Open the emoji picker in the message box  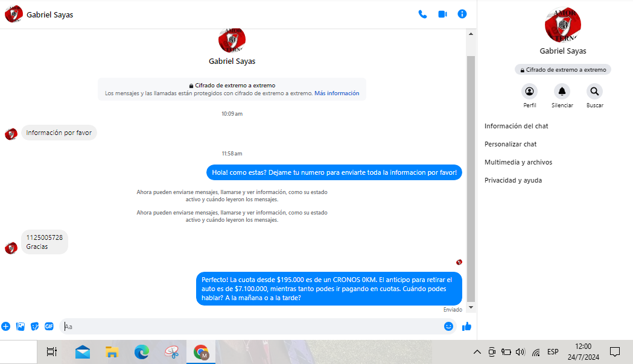click(448, 326)
